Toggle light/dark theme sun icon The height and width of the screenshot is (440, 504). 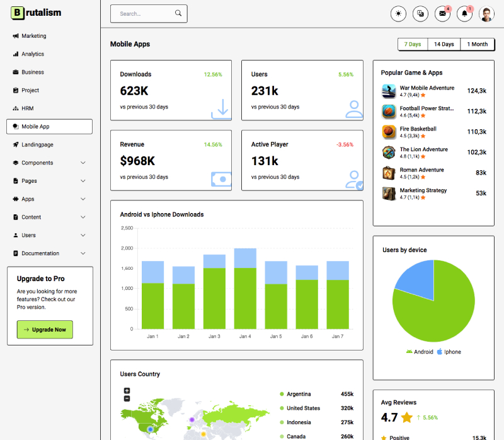[x=398, y=14]
